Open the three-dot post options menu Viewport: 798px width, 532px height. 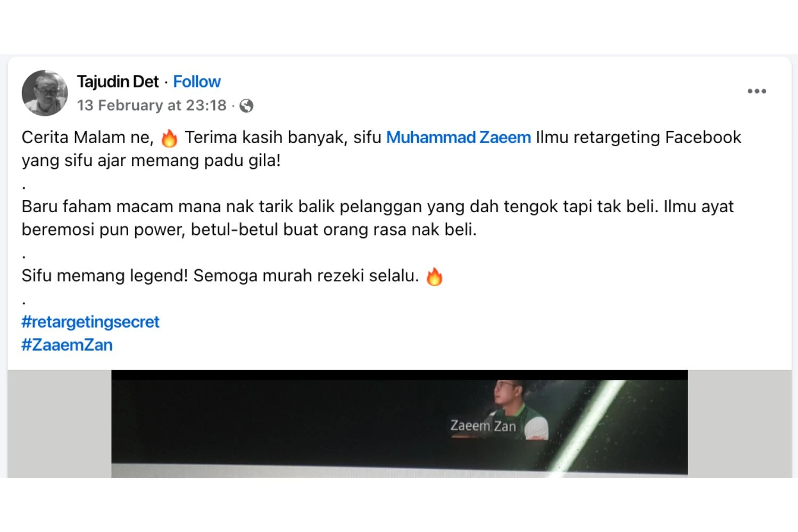click(757, 91)
